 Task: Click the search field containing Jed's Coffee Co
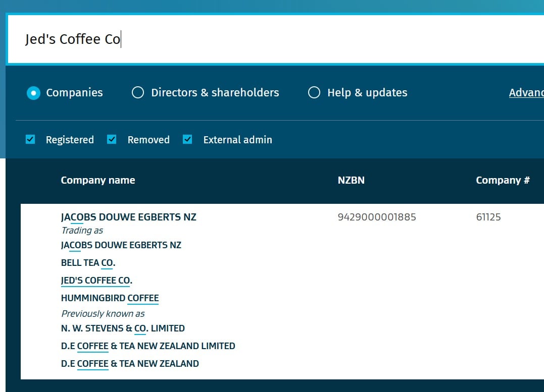click(276, 39)
